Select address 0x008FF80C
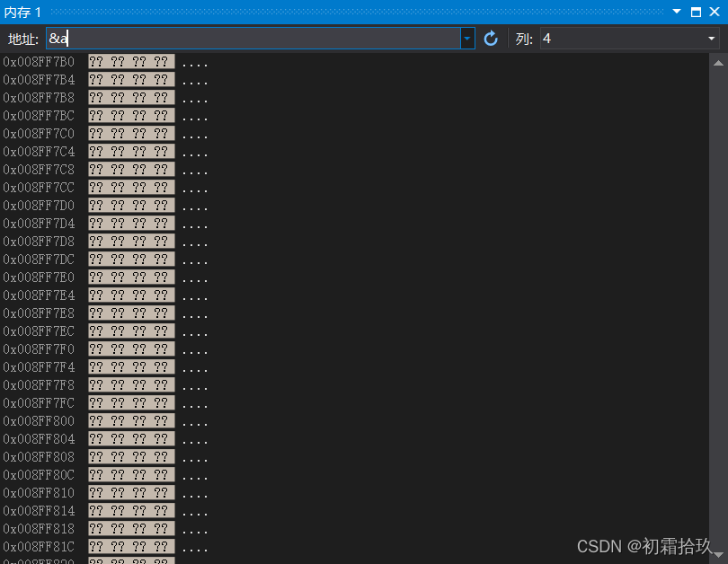The image size is (728, 564). click(x=39, y=475)
